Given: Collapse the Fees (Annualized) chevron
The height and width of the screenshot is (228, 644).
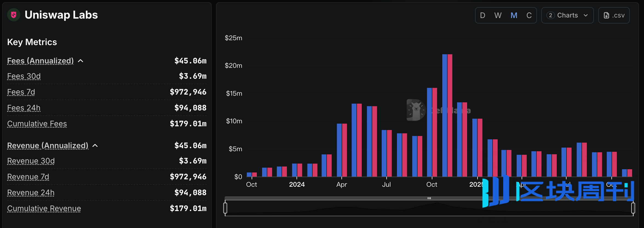Looking at the screenshot, I should pos(81,61).
